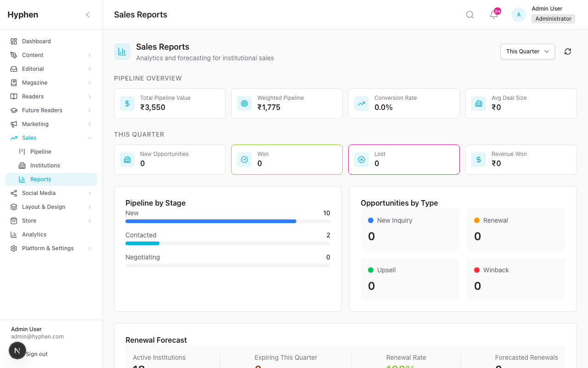Screen dimensions: 588x368
Task: Collapse the sidebar using the chevron
Action: (x=88, y=14)
